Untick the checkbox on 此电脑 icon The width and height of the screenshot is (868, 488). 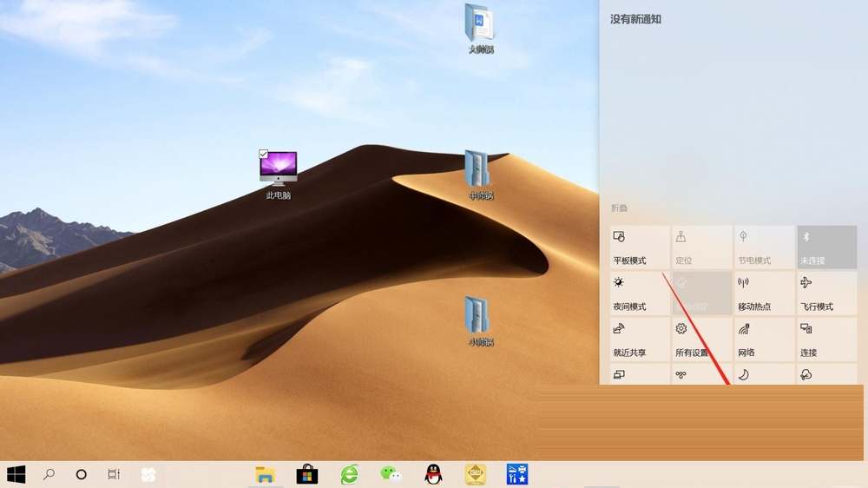264,154
